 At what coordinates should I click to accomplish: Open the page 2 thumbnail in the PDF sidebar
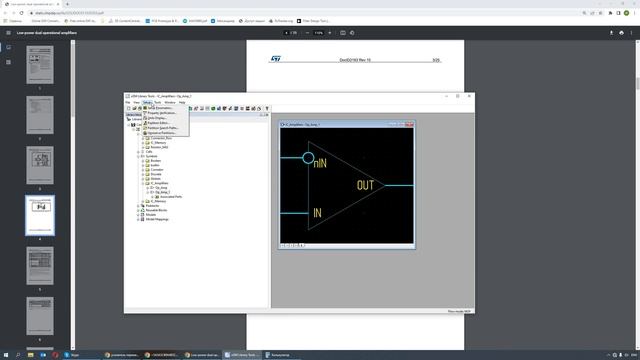click(40, 115)
